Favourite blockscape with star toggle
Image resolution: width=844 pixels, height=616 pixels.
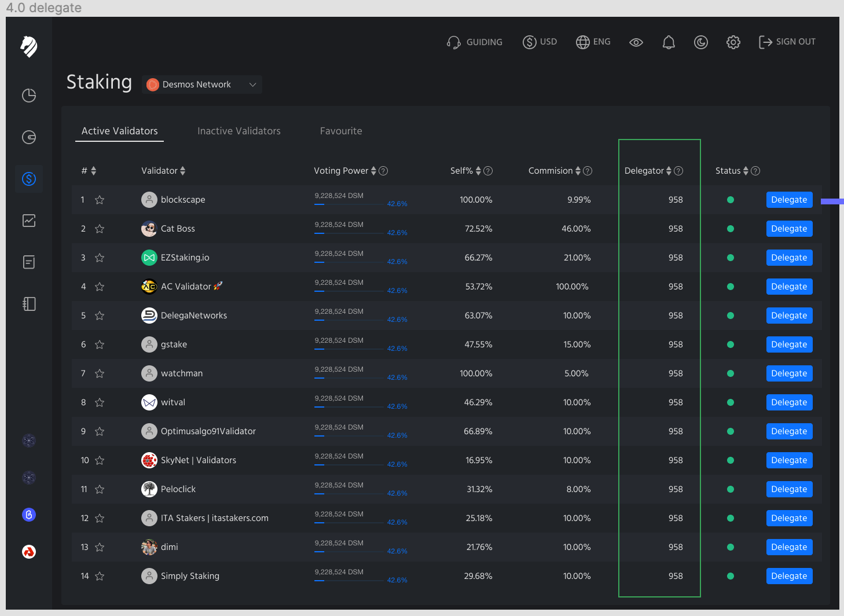(100, 200)
